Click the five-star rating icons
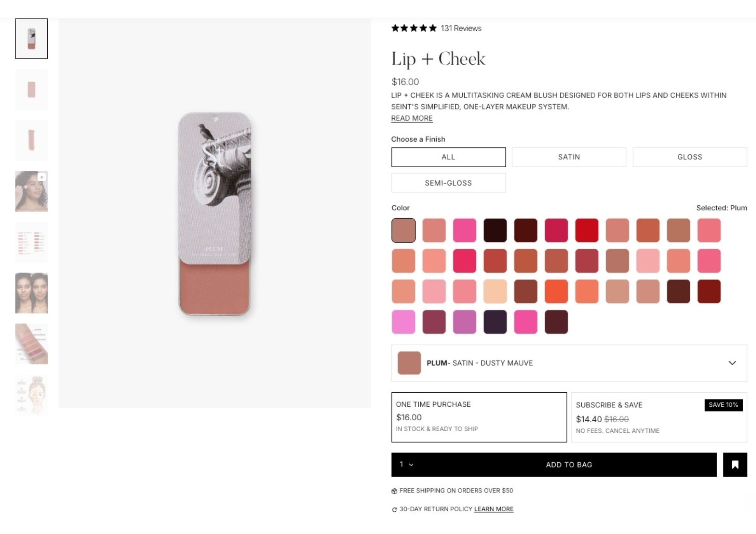 [414, 28]
